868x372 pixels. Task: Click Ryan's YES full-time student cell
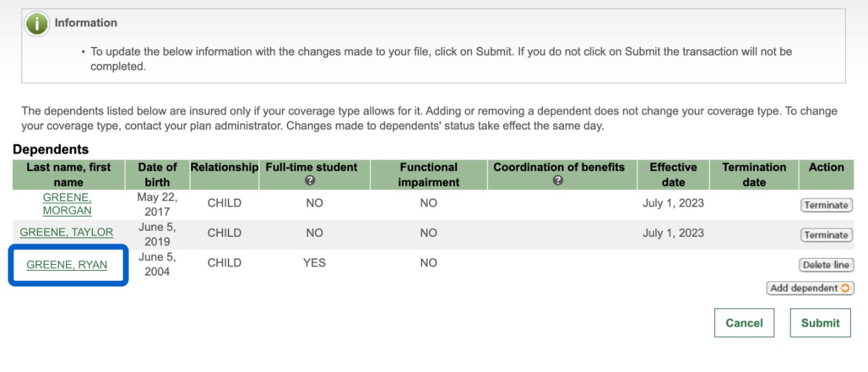pyautogui.click(x=315, y=263)
